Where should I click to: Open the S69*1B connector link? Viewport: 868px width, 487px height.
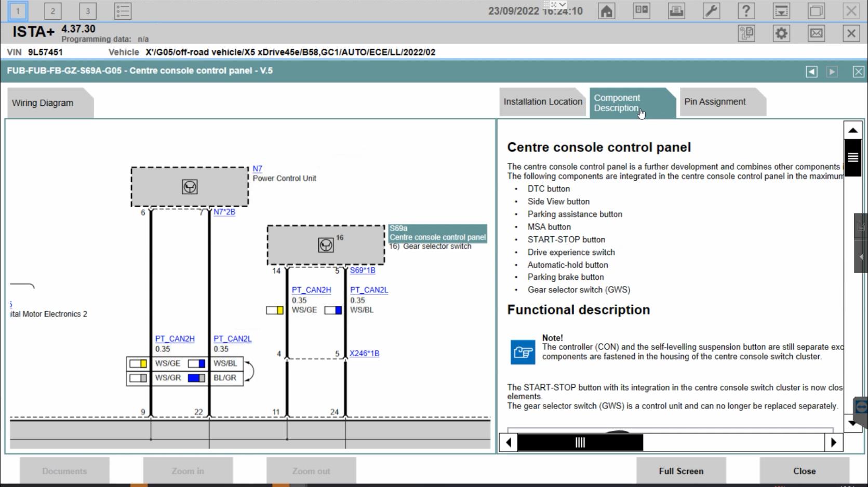[x=363, y=270]
